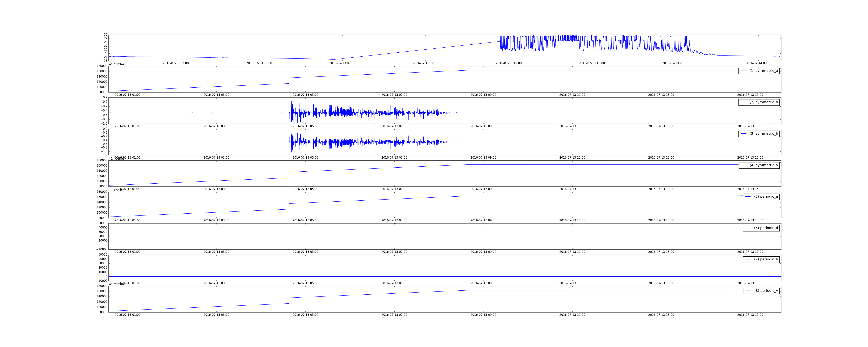Click the "(2) symmetric_d" legend entry
The image size is (868, 347).
[x=759, y=102]
